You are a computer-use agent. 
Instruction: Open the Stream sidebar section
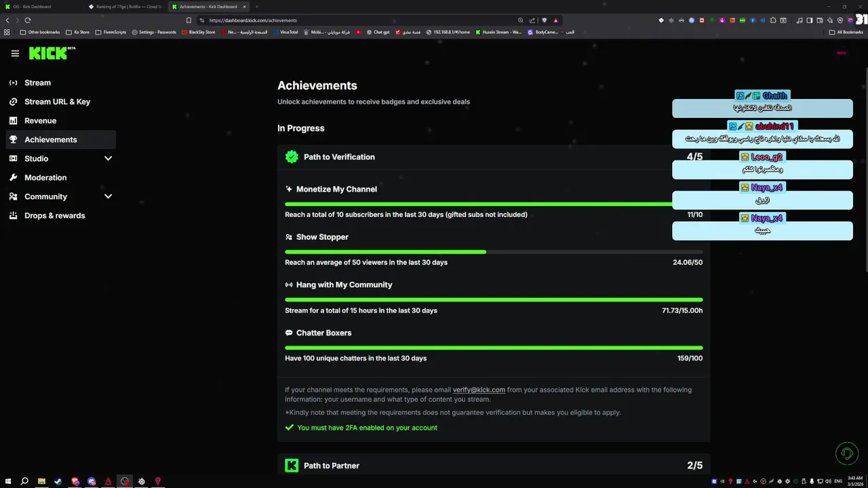click(37, 83)
